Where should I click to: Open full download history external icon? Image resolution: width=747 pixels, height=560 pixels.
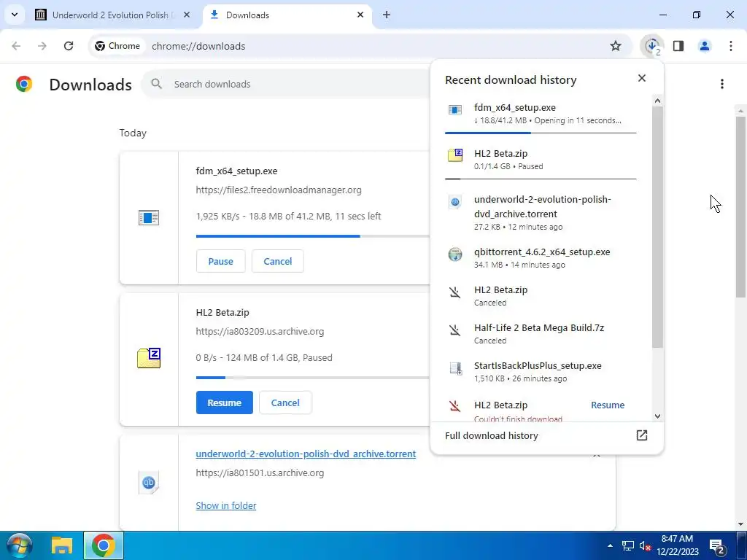point(642,435)
